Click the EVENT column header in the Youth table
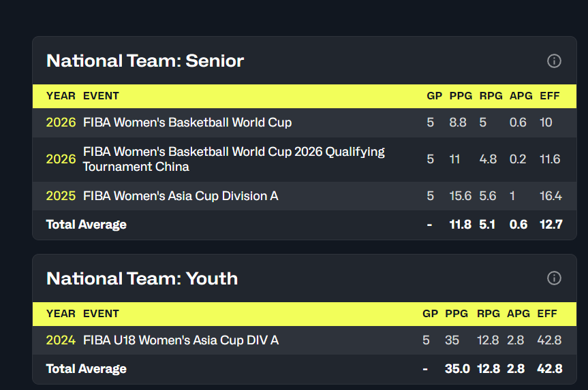The height and width of the screenshot is (390, 588). coord(101,314)
